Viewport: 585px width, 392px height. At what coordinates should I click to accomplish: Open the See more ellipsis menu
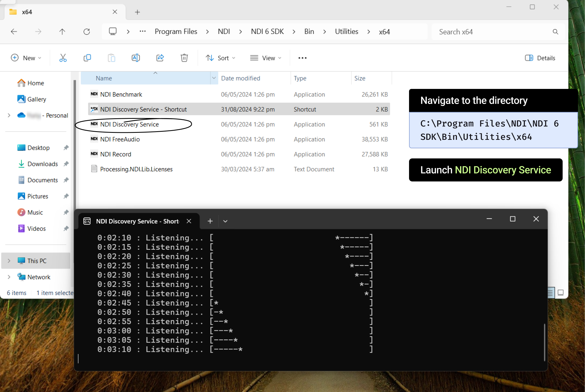coord(302,58)
